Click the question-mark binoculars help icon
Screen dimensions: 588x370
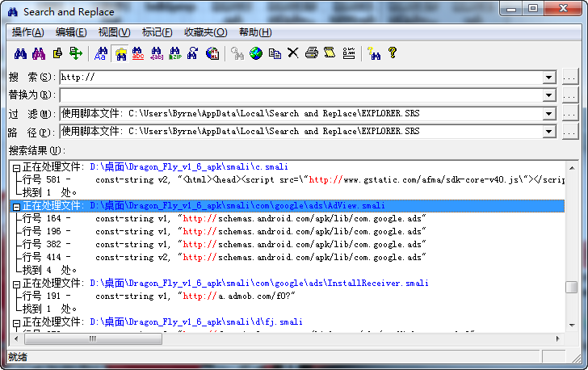(374, 53)
